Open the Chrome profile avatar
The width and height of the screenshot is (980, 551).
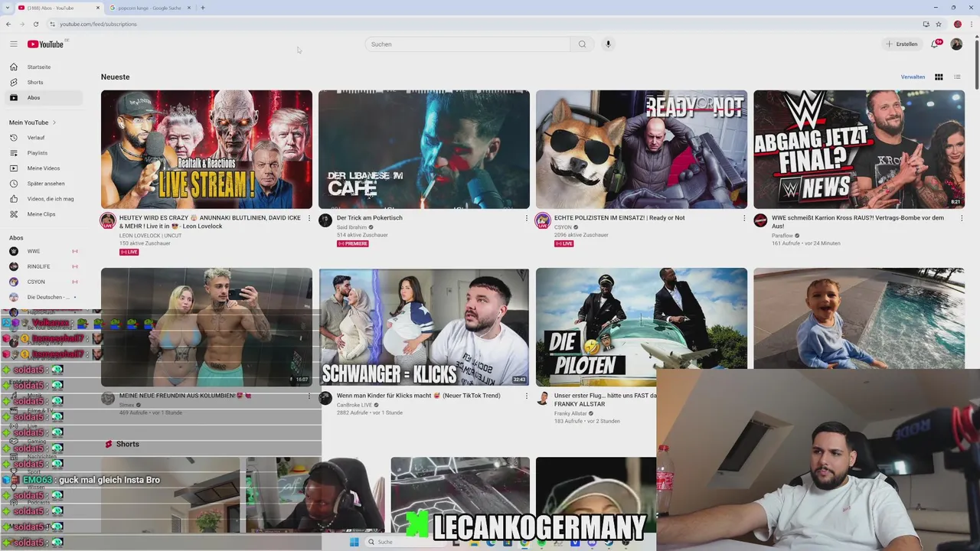point(957,24)
